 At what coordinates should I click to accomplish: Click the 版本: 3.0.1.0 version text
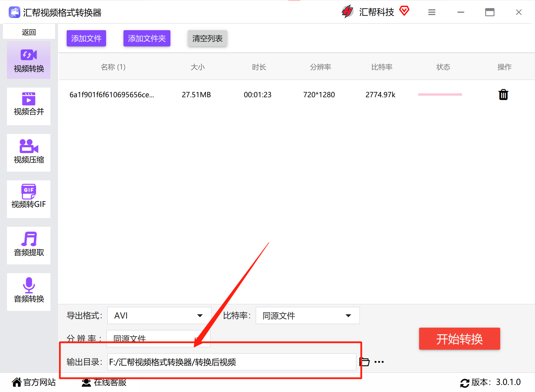click(496, 382)
